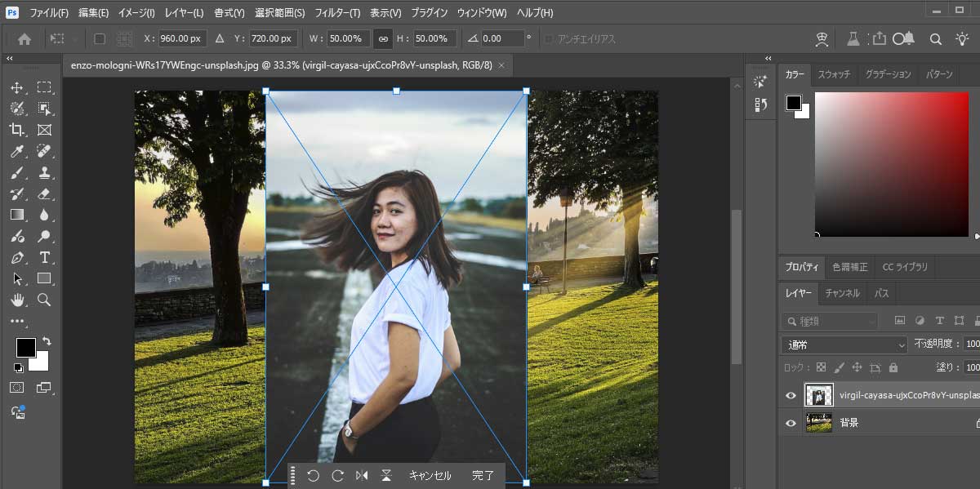This screenshot has width=980, height=489.
Task: Switch to the チャンネル tab
Action: coord(842,293)
